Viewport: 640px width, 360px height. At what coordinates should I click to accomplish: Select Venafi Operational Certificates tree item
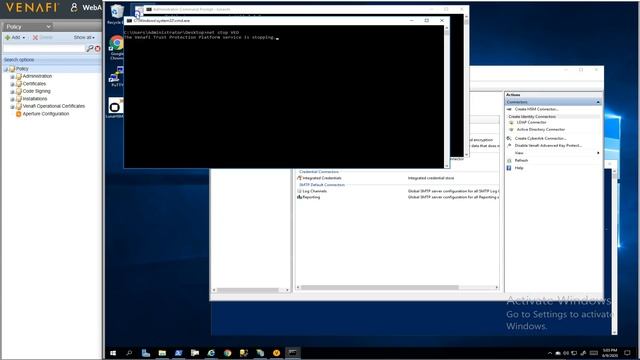[54, 106]
